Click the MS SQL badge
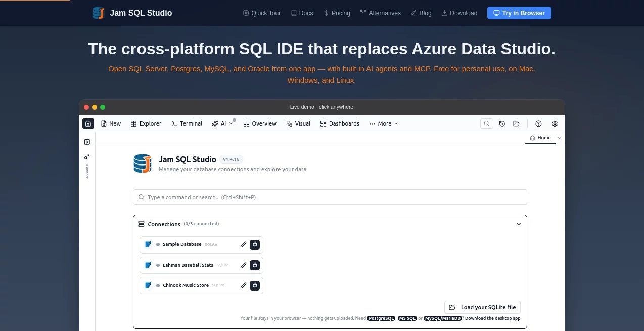The height and width of the screenshot is (331, 644). click(407, 318)
